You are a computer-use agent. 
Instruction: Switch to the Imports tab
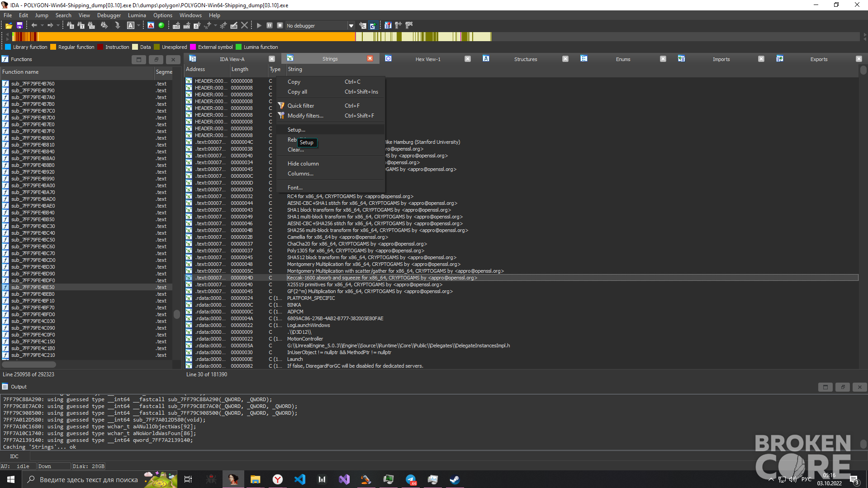coord(721,59)
